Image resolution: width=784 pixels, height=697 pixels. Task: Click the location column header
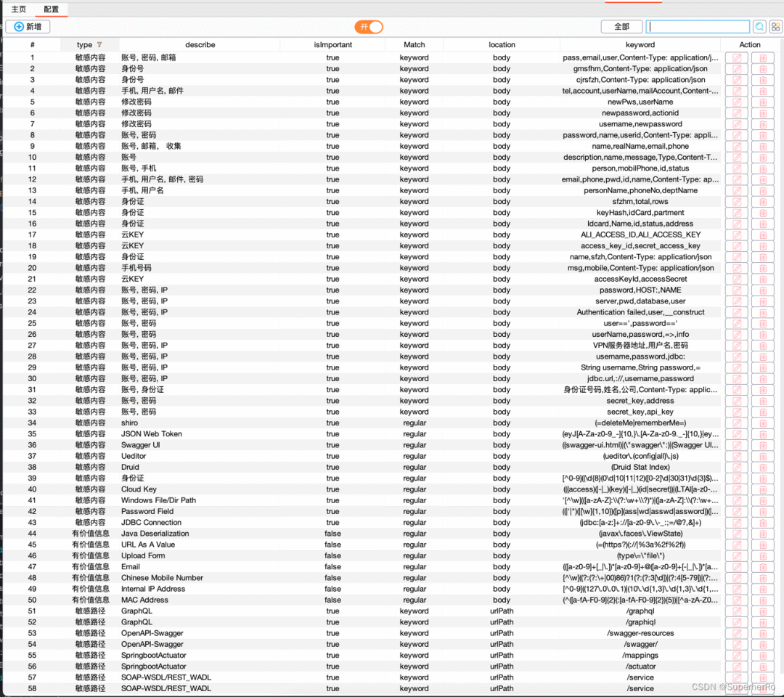click(x=502, y=44)
